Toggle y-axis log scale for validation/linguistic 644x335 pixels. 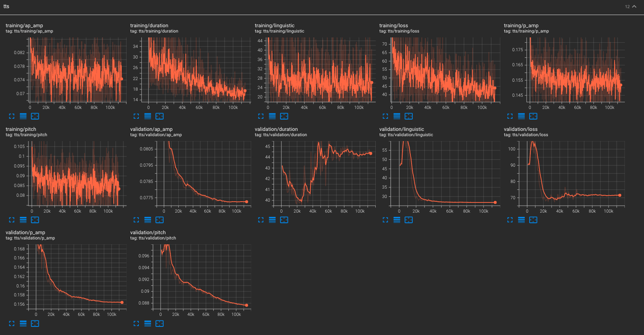pos(397,220)
